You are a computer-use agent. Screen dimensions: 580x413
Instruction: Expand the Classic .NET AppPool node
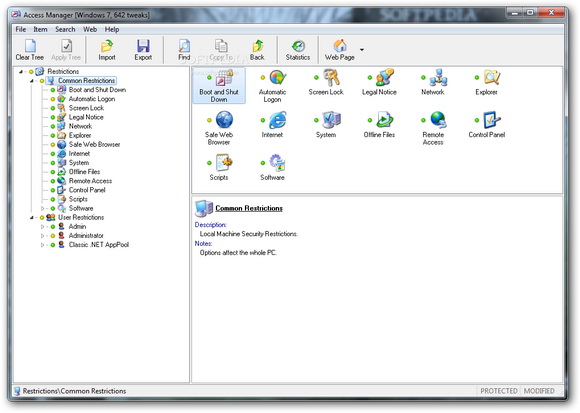(43, 245)
